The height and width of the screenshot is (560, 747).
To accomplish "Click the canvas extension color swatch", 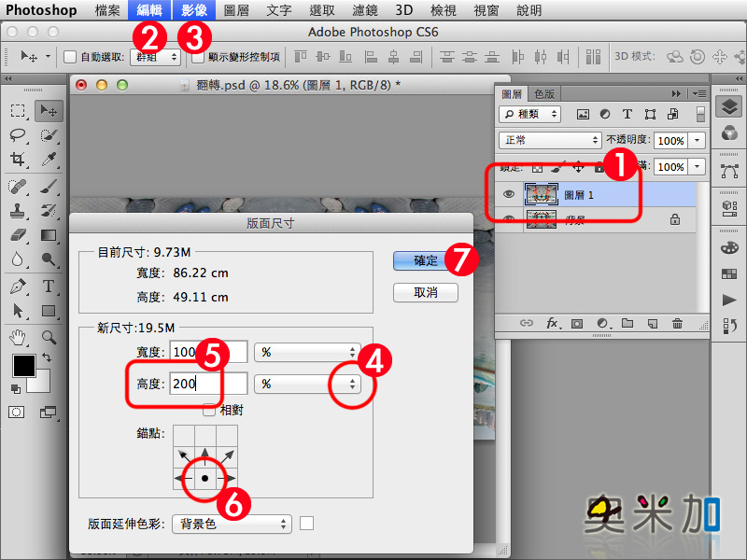I will [307, 524].
